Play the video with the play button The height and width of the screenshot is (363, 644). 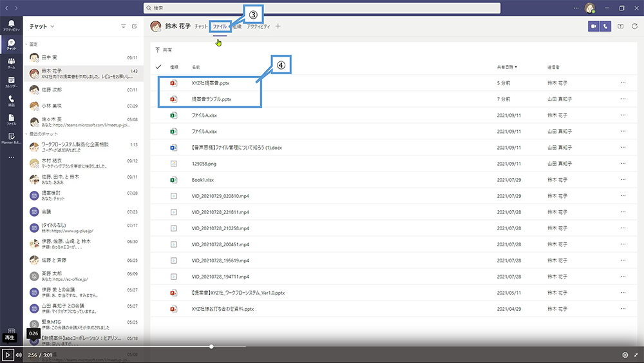pyautogui.click(x=7, y=355)
